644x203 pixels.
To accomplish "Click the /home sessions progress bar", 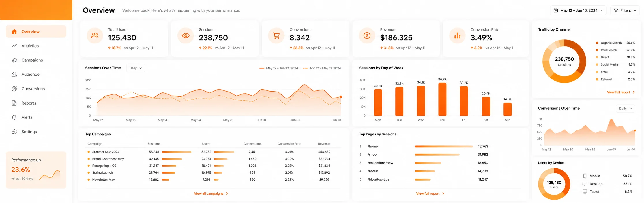I will pyautogui.click(x=444, y=147).
